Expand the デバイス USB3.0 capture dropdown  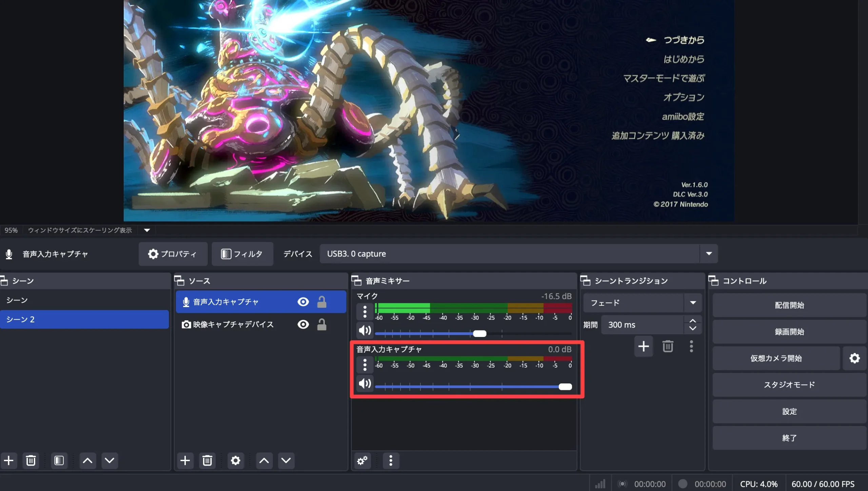[709, 253]
